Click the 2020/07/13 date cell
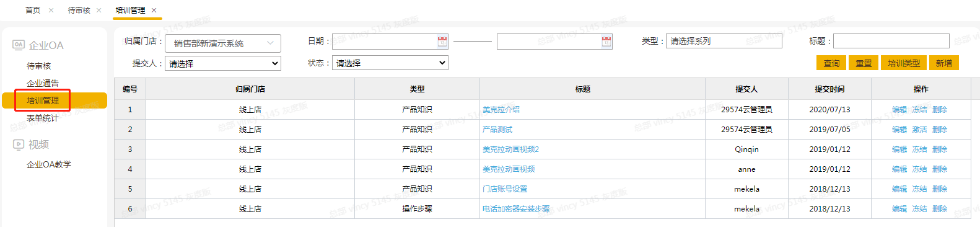980x227 pixels. [x=829, y=109]
